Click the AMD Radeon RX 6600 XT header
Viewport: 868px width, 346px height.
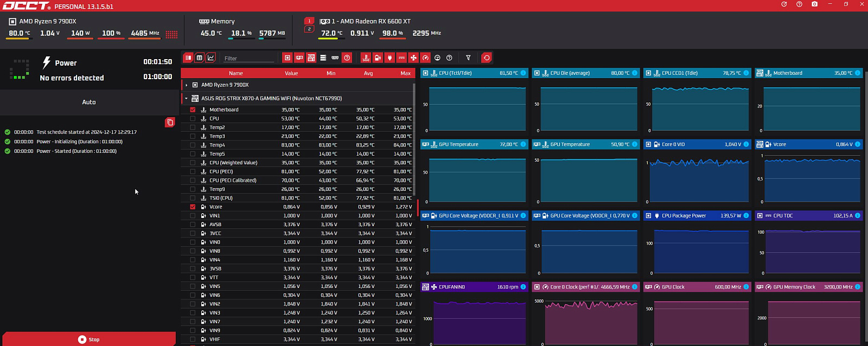[x=365, y=21]
